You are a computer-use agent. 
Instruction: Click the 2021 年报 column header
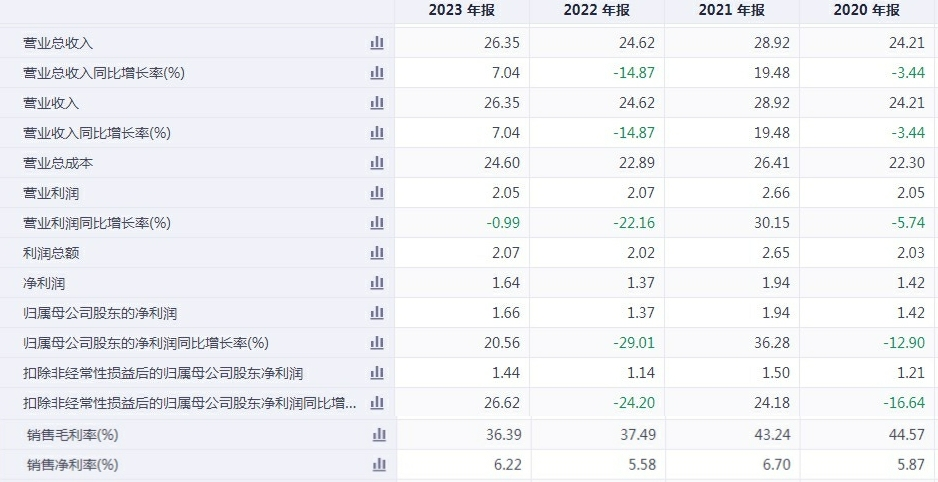(x=732, y=10)
